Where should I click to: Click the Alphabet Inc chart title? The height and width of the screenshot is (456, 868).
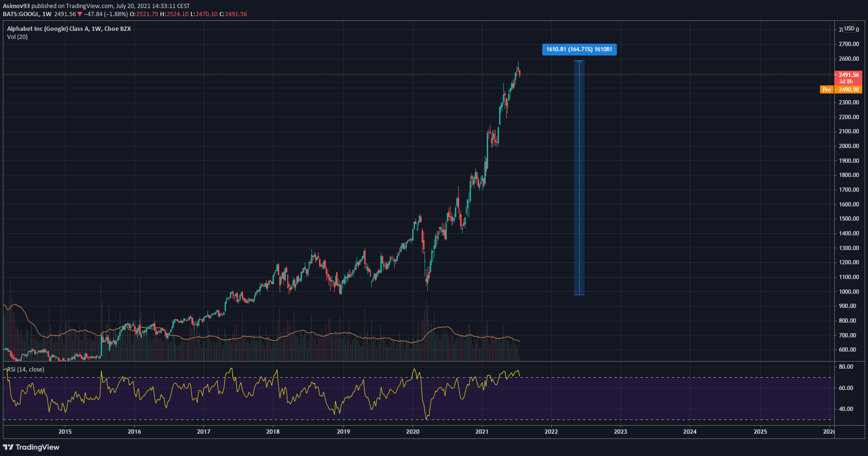(x=69, y=29)
